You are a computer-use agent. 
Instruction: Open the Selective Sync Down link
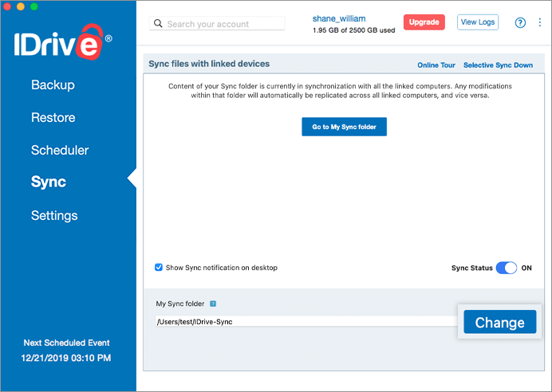click(x=498, y=65)
